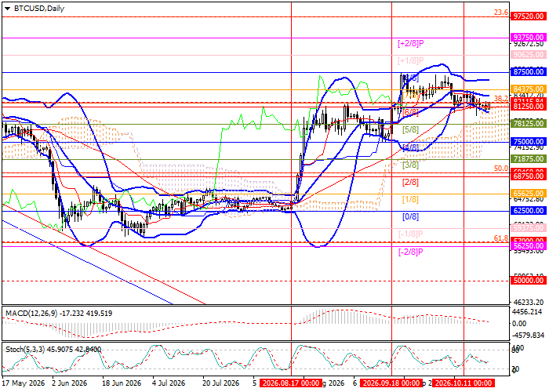Select the 78125.00 green price label
549x392 pixels.
[529, 124]
